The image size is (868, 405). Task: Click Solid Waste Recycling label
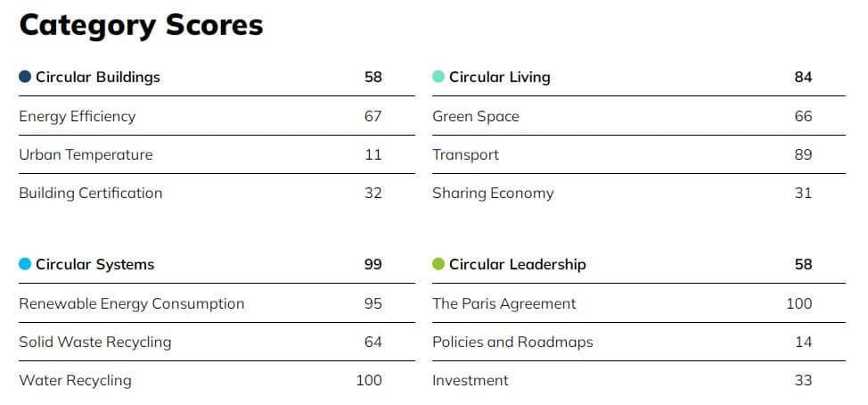(x=95, y=342)
